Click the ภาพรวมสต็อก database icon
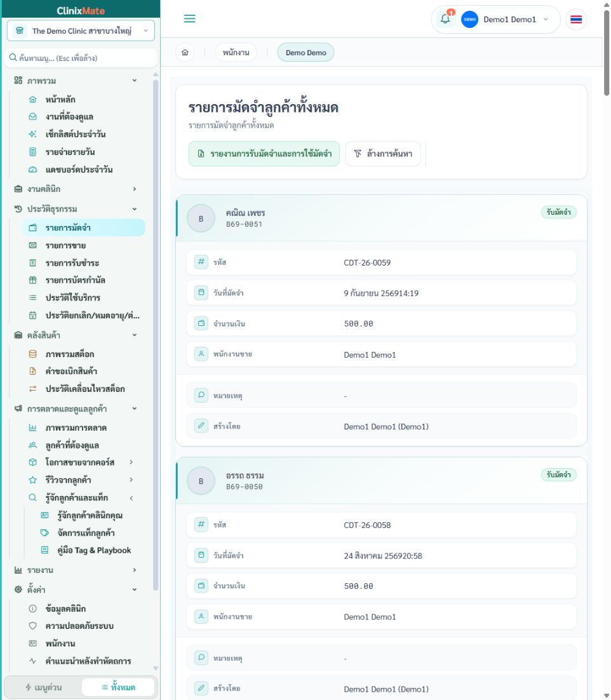Image resolution: width=611 pixels, height=700 pixels. [32, 354]
